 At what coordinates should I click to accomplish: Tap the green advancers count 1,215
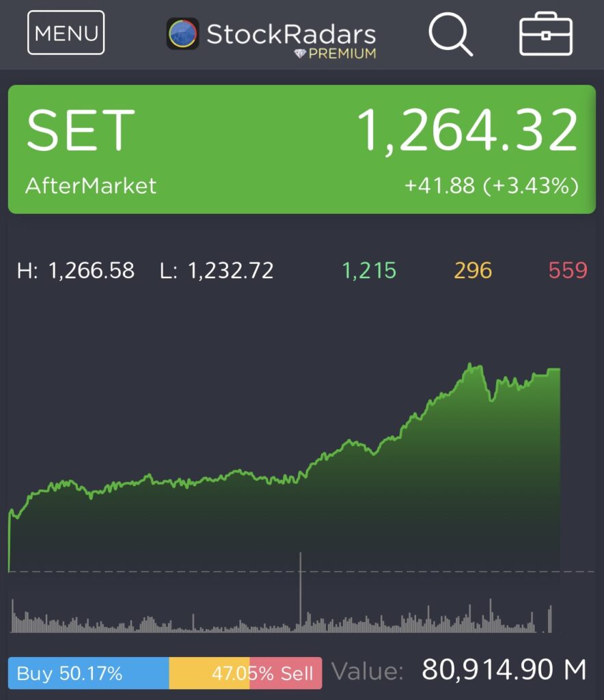(369, 271)
